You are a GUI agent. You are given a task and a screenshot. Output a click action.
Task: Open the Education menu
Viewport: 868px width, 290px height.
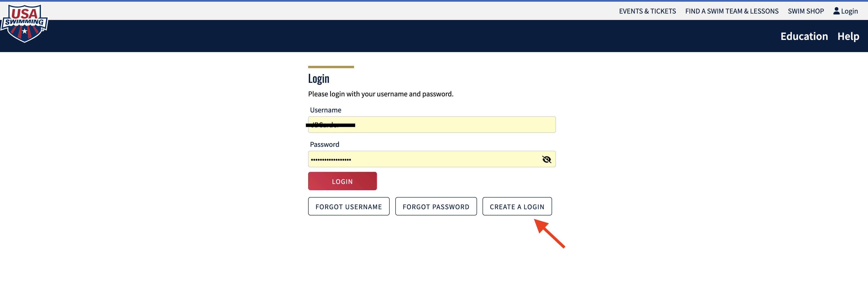pyautogui.click(x=804, y=36)
